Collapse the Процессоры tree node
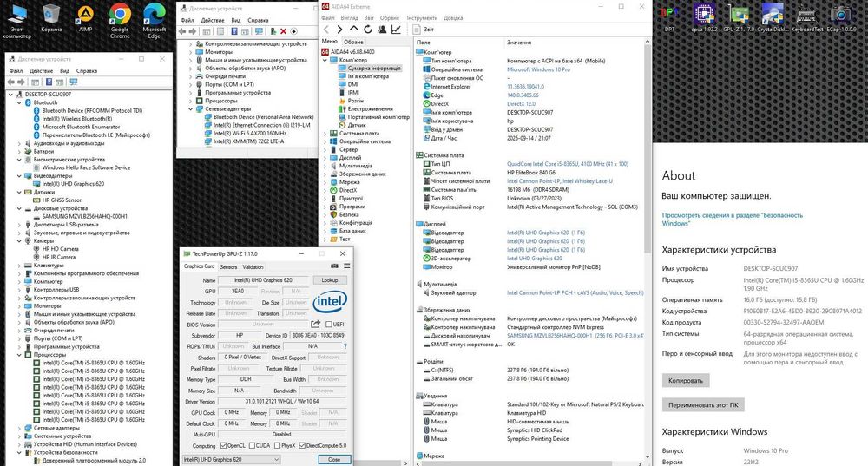Viewport: 868px width, 466px height. pyautogui.click(x=20, y=355)
